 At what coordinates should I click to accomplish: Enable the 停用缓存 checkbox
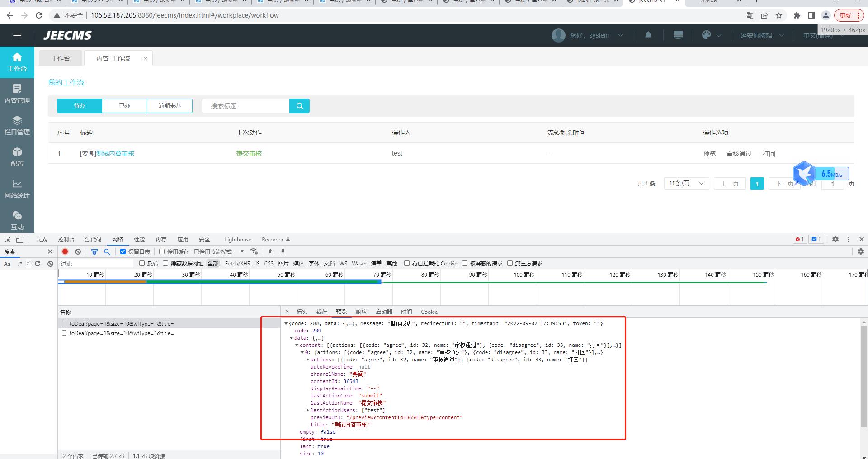[x=162, y=251]
